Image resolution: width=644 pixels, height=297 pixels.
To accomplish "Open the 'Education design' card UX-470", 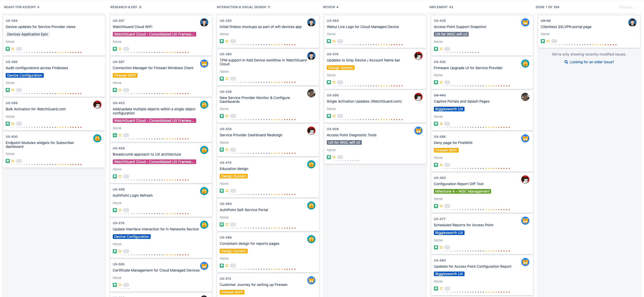I will click(234, 169).
